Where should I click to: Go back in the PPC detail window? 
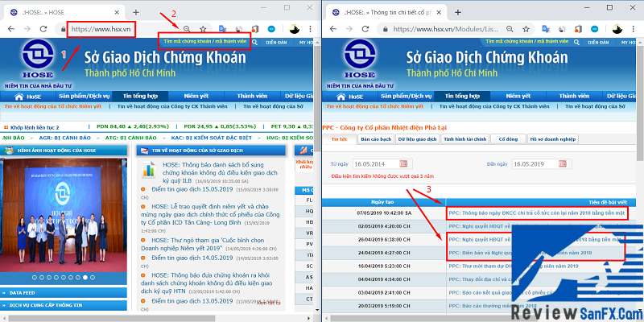[x=333, y=29]
